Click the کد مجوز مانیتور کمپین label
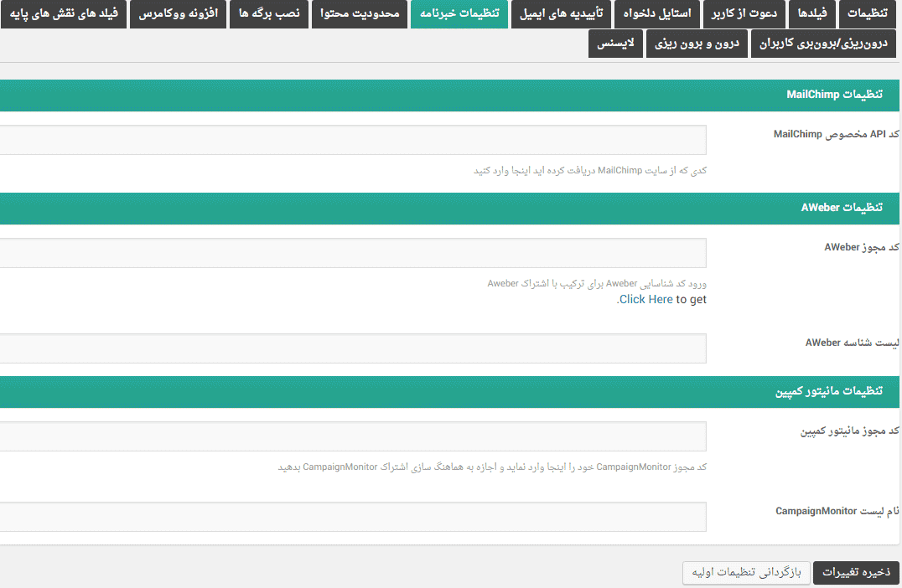The height and width of the screenshot is (588, 902). coord(850,431)
